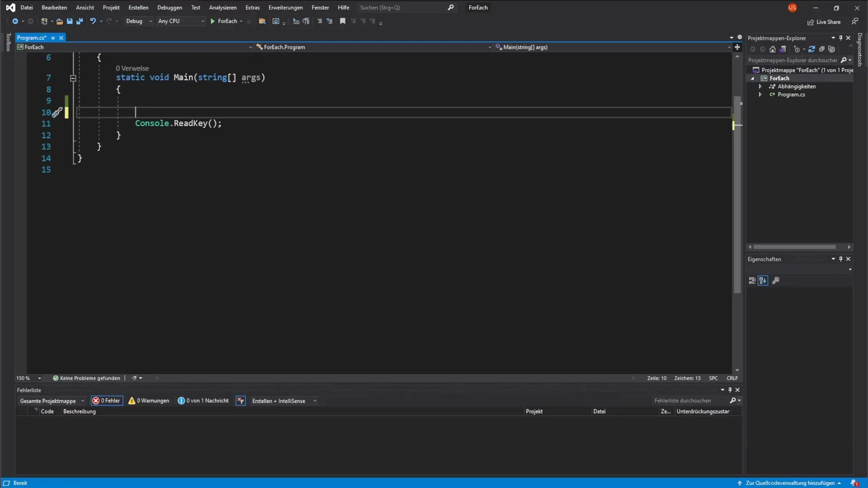Collapse the Main method with outlining toggle
Viewport: 868px width, 488px height.
pos(73,78)
